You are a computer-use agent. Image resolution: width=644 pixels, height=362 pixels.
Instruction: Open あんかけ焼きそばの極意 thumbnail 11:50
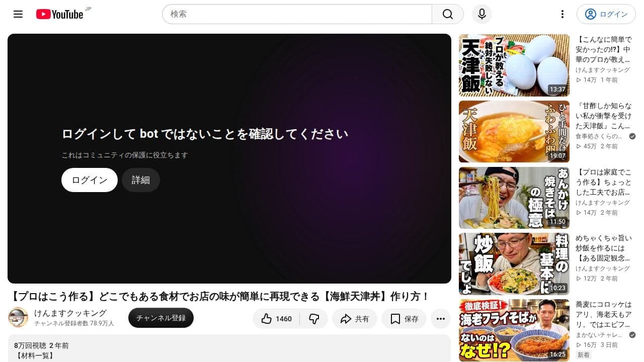click(514, 198)
